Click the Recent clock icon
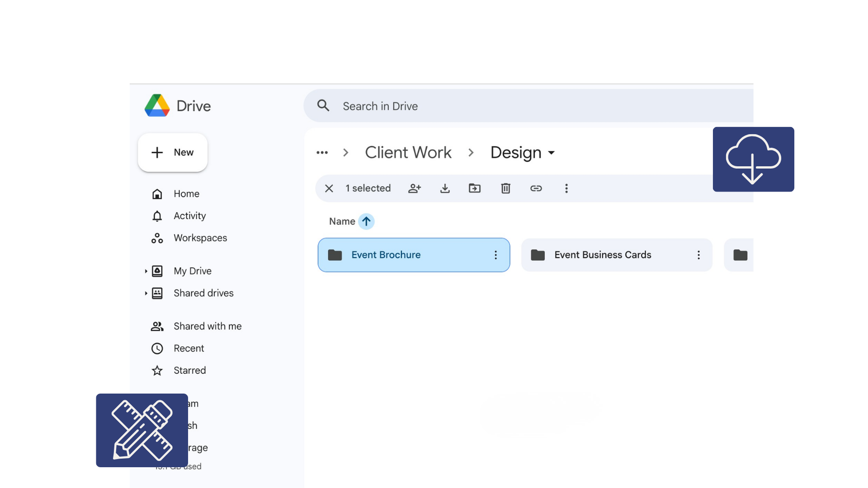This screenshot has height=488, width=868. [157, 348]
